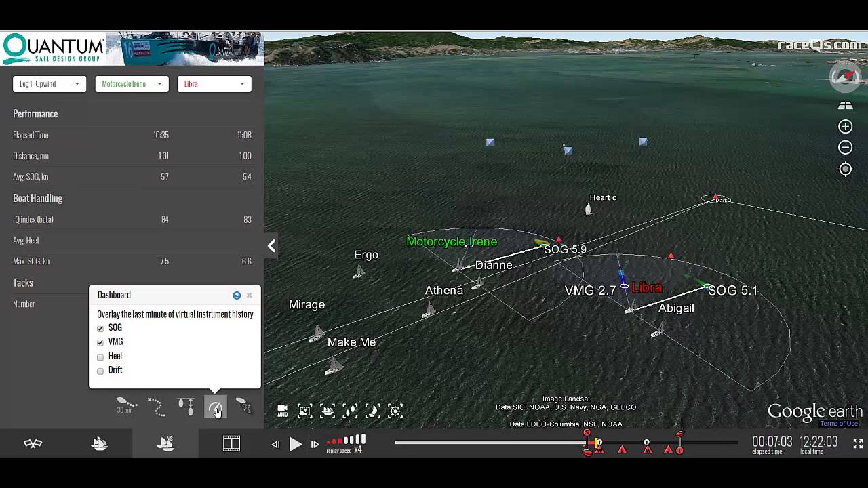Open Google Earth Terms of Use link

(x=839, y=424)
